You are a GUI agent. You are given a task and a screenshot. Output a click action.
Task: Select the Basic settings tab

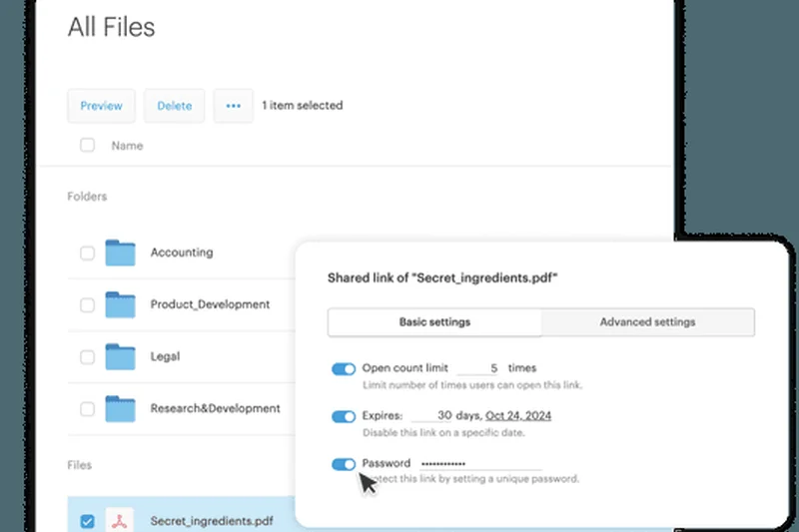tap(434, 322)
